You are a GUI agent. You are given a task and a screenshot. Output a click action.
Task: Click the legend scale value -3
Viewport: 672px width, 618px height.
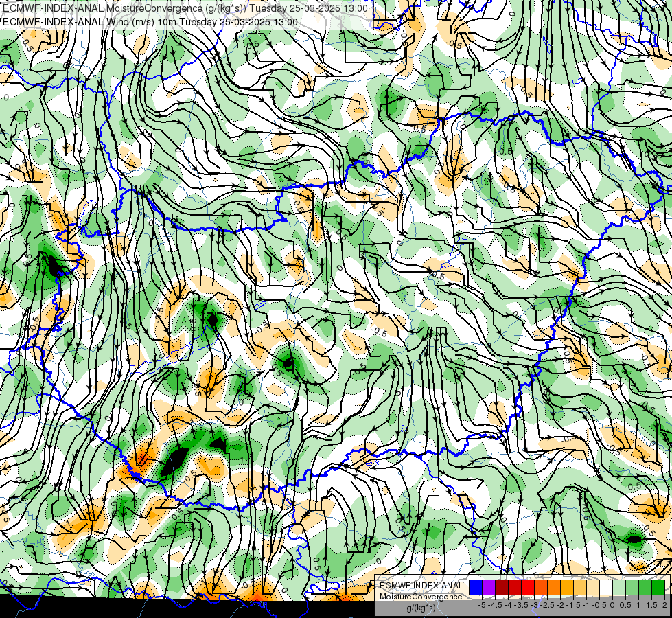coord(535,605)
